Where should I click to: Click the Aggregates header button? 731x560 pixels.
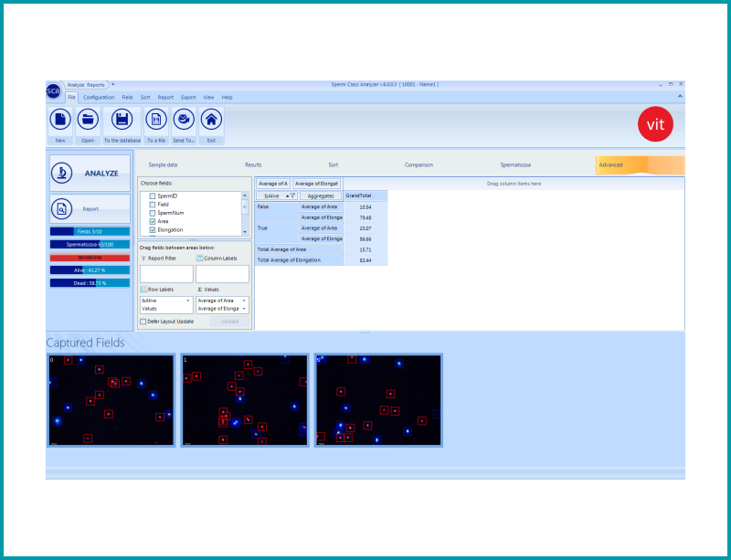(x=321, y=195)
